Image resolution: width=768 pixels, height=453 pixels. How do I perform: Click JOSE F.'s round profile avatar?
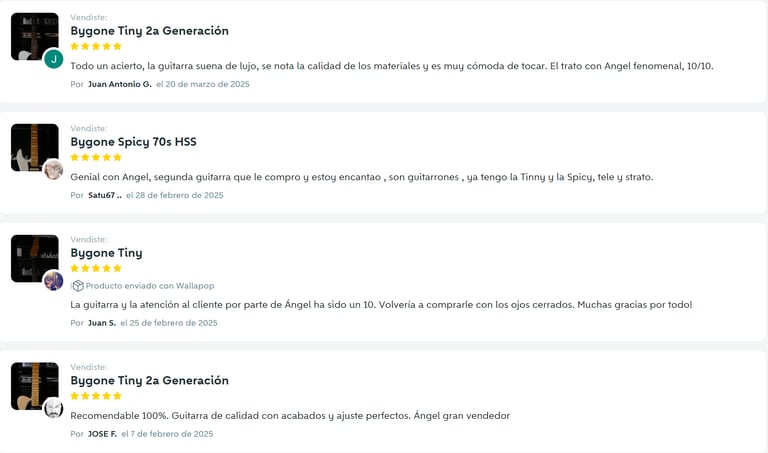[x=53, y=408]
